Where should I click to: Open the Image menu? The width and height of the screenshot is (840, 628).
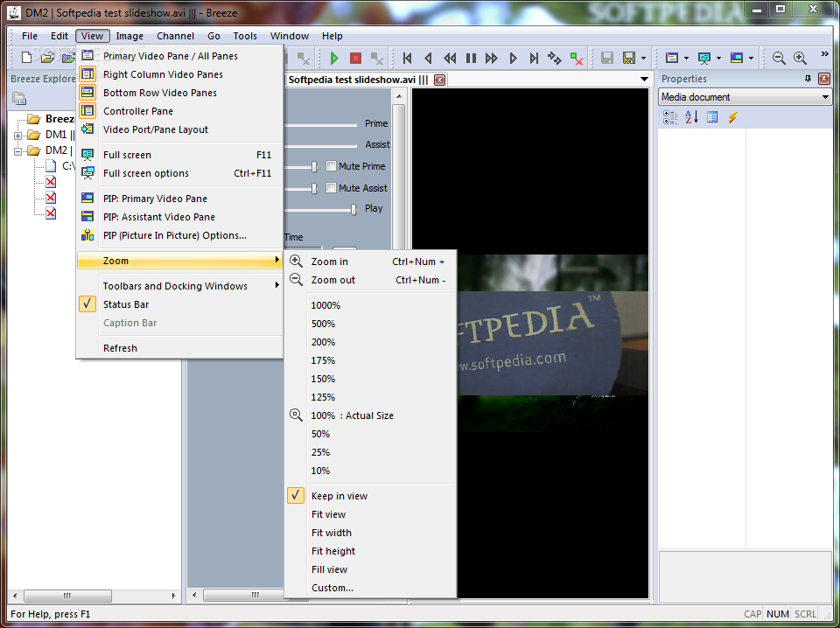click(129, 36)
